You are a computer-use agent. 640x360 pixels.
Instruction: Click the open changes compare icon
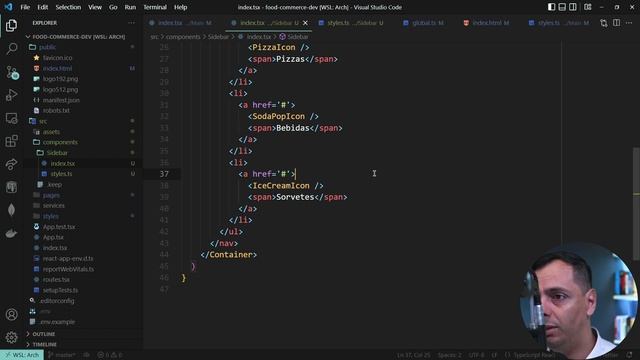point(604,23)
